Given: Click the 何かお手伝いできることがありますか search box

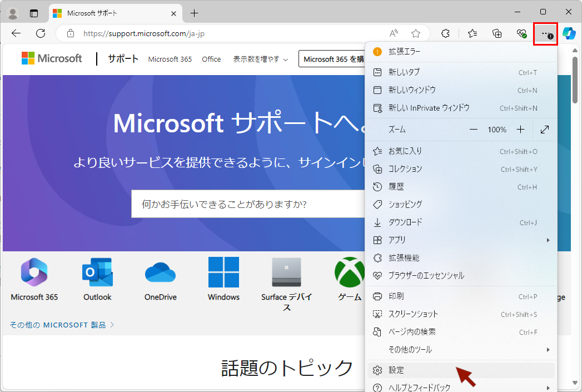Looking at the screenshot, I should [248, 204].
